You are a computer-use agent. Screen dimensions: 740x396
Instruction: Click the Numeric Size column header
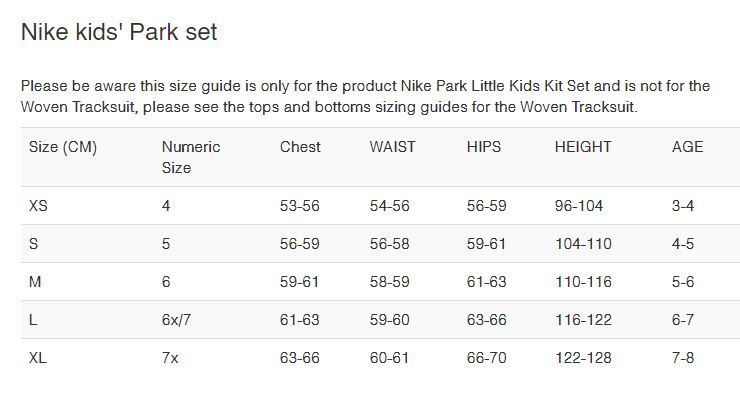[191, 157]
